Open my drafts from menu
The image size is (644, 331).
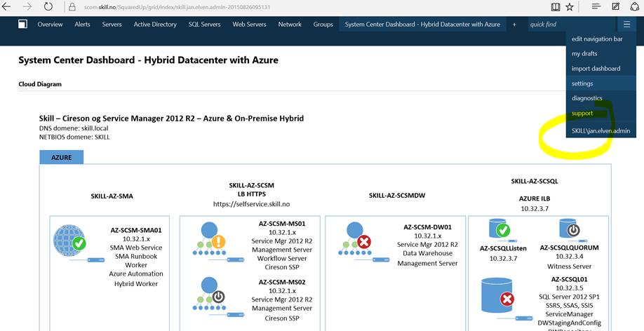[584, 54]
